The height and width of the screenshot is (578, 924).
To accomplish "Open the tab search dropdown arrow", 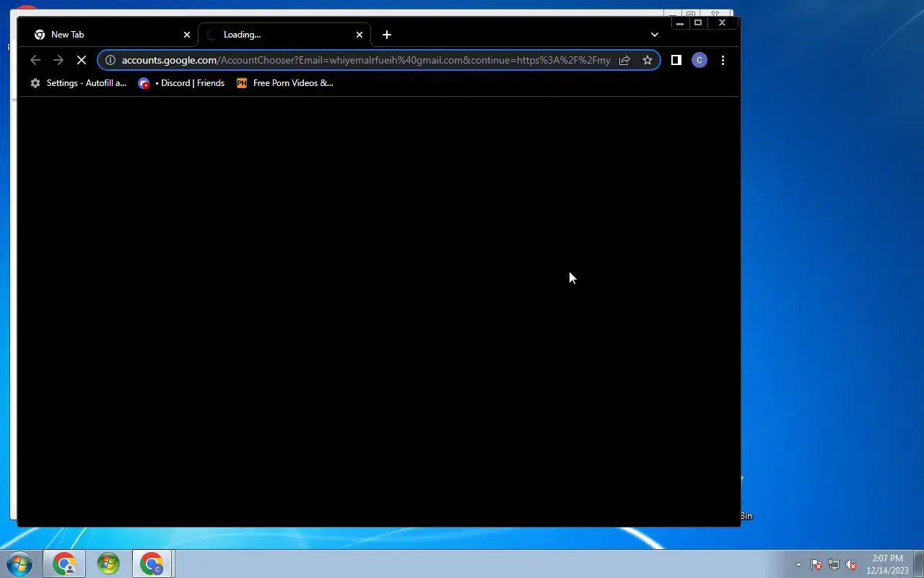I will tap(655, 35).
